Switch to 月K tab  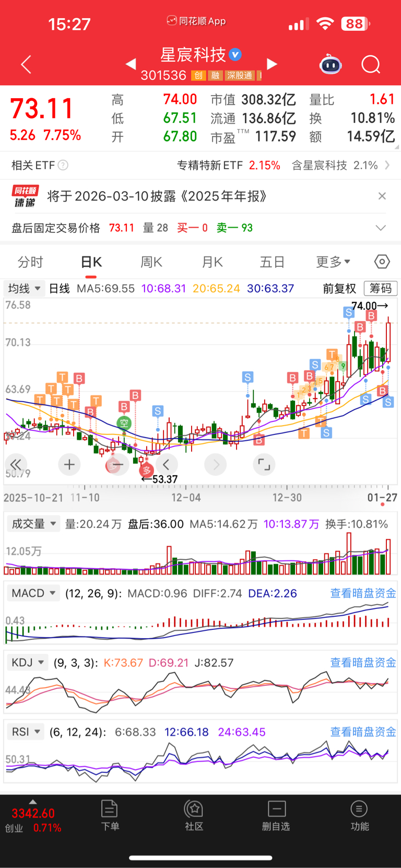(x=212, y=262)
